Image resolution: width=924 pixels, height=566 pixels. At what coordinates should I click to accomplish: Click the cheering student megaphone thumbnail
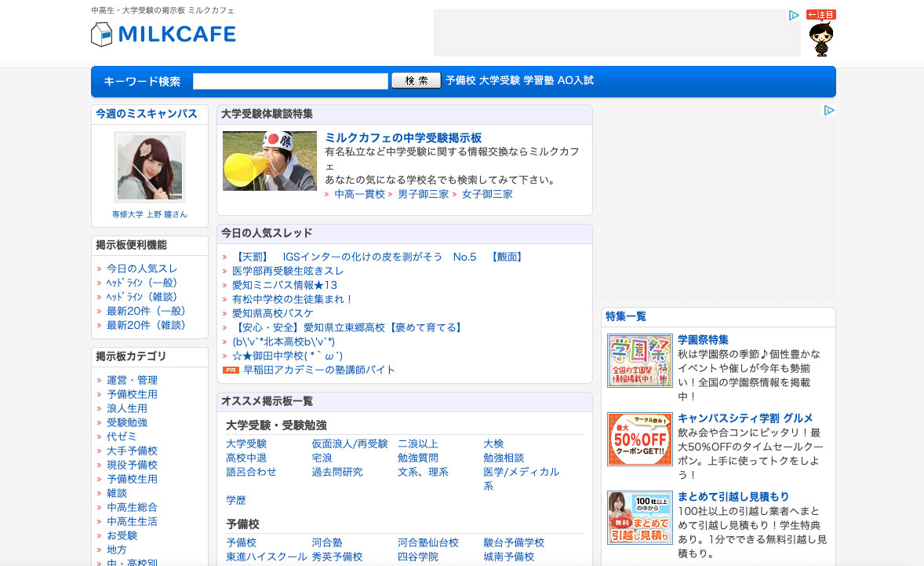tap(269, 161)
